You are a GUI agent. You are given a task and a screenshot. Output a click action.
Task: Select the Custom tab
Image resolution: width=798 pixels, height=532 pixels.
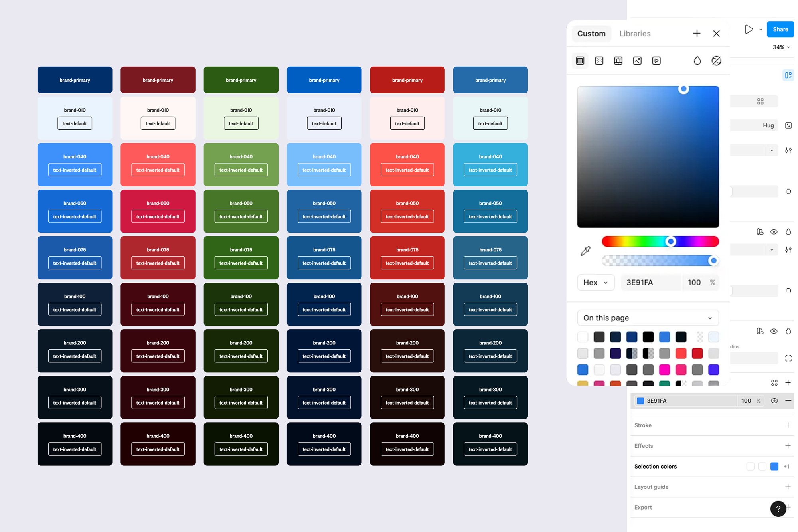point(591,34)
